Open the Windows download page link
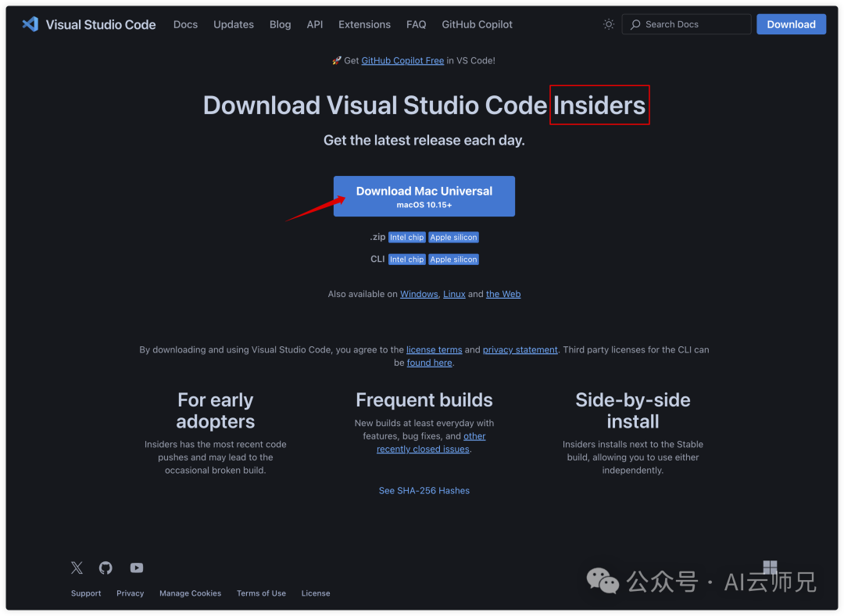 (419, 294)
